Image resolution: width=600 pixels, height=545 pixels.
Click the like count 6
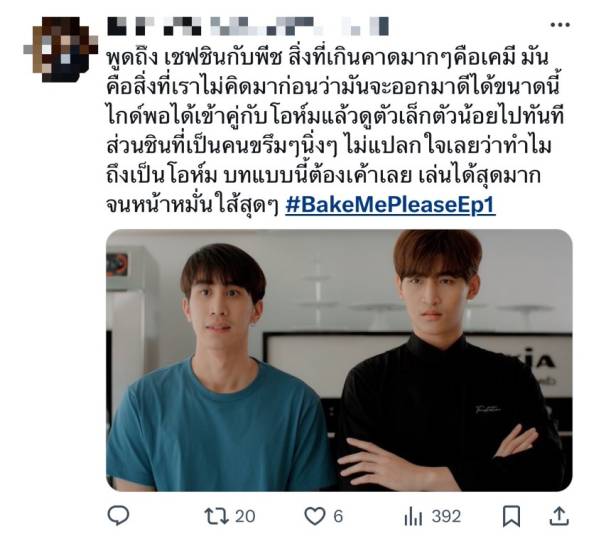click(338, 516)
